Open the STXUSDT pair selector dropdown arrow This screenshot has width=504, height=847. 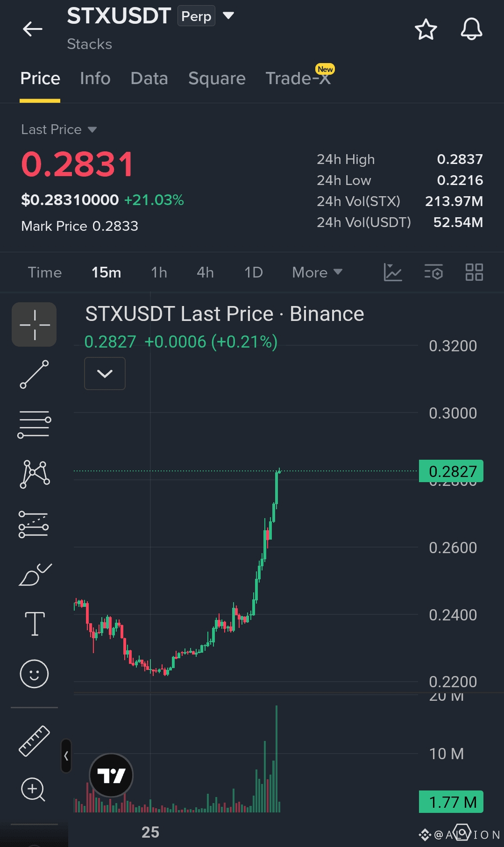pyautogui.click(x=228, y=15)
